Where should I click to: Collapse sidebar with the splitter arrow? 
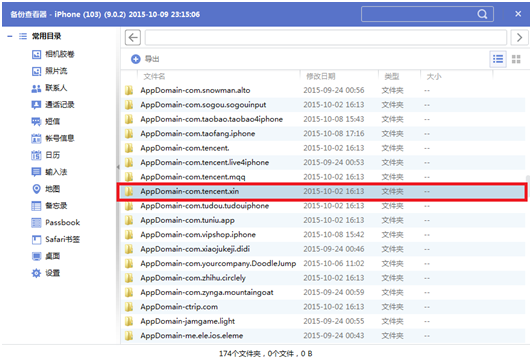pos(118,167)
